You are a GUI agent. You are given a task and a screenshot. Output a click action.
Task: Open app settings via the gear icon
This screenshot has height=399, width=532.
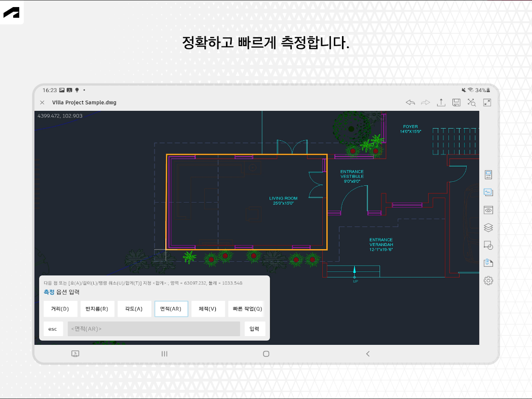[488, 280]
